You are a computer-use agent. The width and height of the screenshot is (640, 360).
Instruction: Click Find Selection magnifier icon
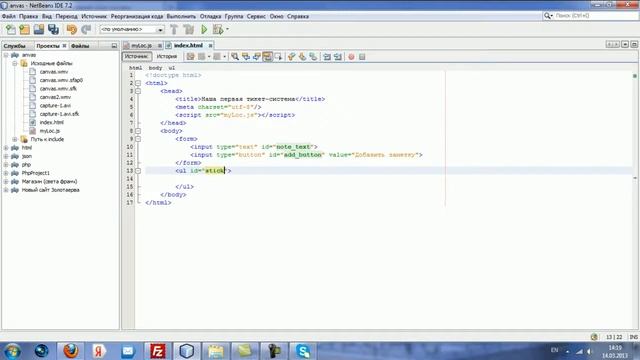tap(235, 57)
